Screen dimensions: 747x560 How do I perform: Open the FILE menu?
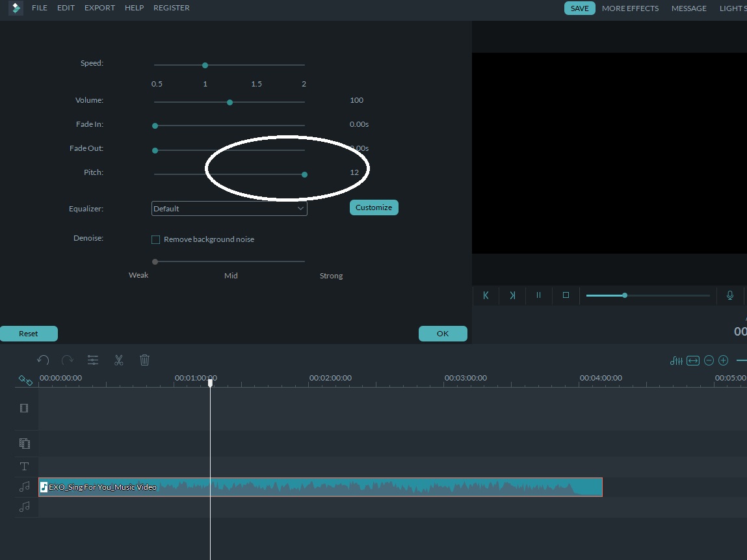point(40,8)
